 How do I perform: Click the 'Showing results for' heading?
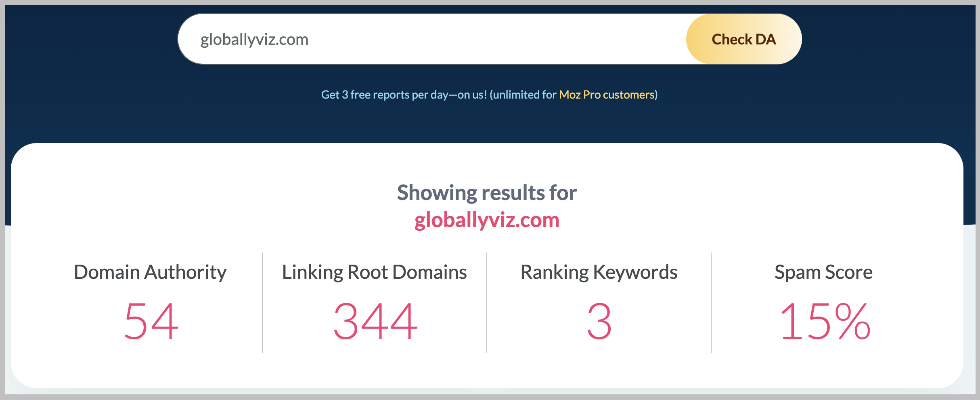[x=487, y=192]
